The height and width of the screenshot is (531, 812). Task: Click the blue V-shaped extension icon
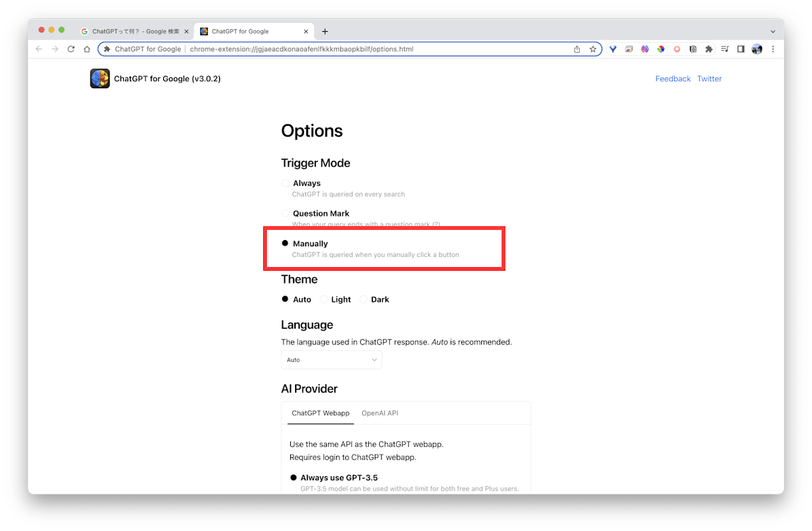point(613,49)
